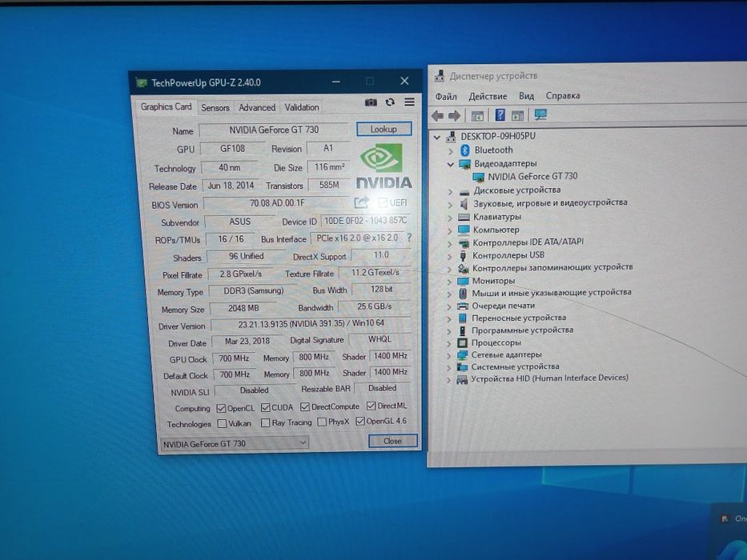This screenshot has height=560, width=747.
Task: Click the Клавиатуры keyboard icon
Action: 464,217
